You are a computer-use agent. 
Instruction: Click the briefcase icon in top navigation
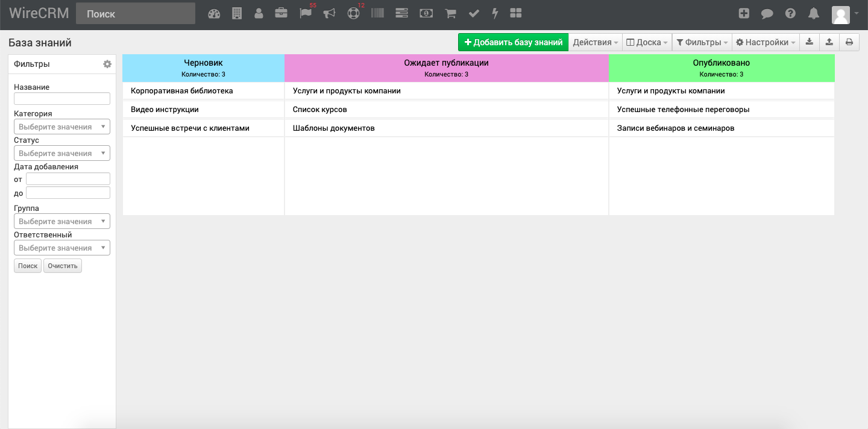[x=281, y=13]
